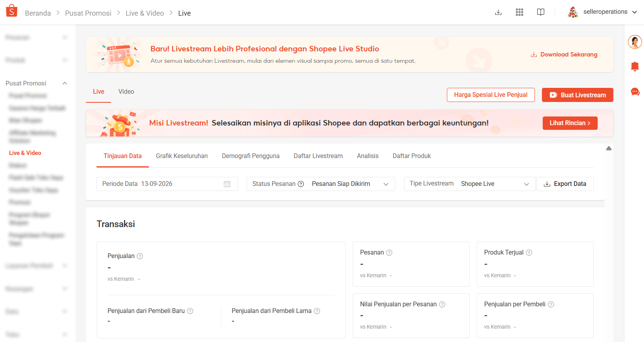Click the help icon beside Status Pesanan
Screen dimensions: 644x342
301,184
